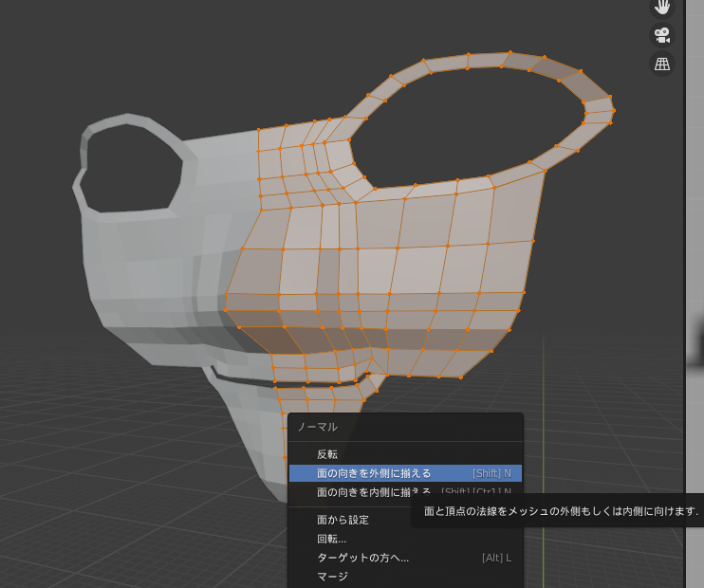Open the 回転... menu option
Viewport: 704px width, 588px height.
[405, 539]
